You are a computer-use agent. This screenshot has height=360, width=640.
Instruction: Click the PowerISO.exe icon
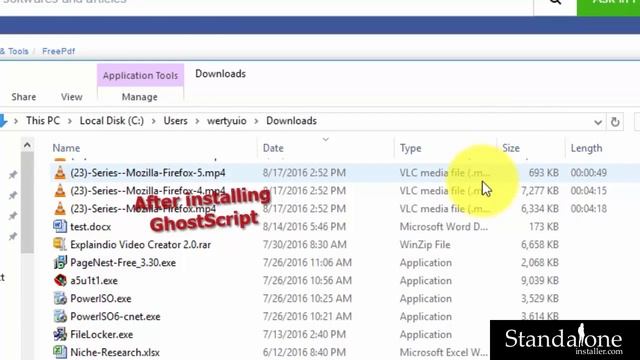60,298
